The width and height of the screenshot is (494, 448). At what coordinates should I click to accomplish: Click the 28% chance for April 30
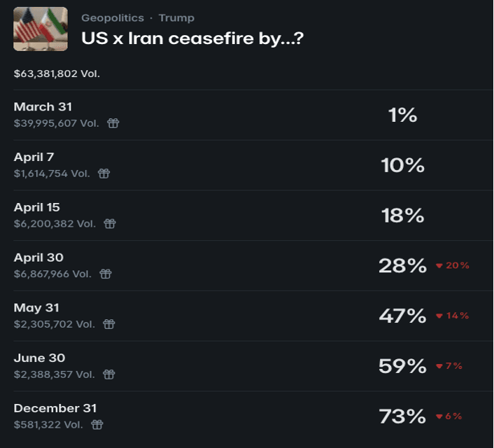[x=402, y=266]
